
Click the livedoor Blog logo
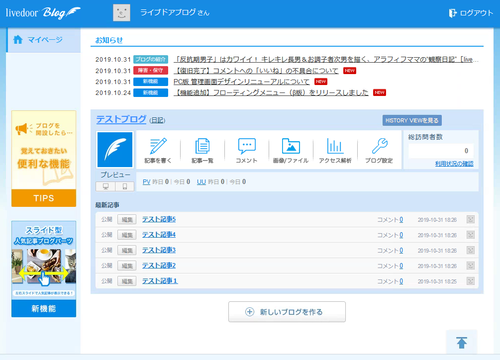click(x=43, y=13)
